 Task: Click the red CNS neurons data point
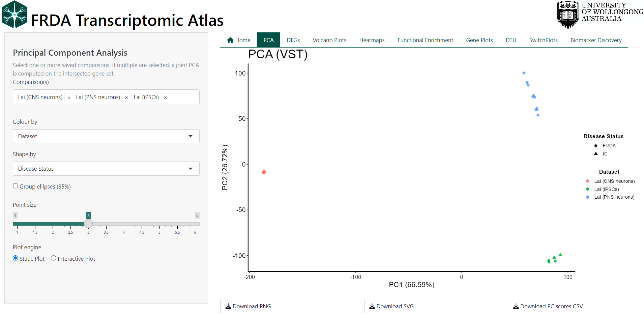[264, 172]
